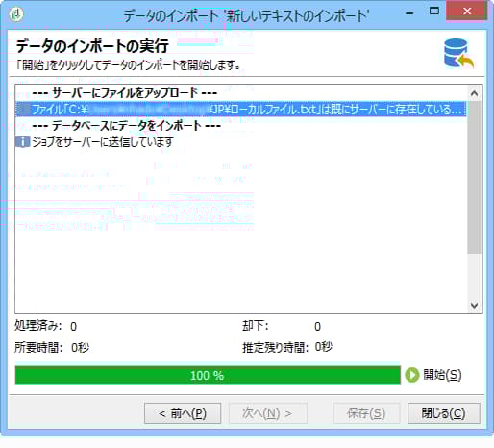Select サーバーにファイルをアップロード header line
Screen dimensions: 494x448
point(125,93)
